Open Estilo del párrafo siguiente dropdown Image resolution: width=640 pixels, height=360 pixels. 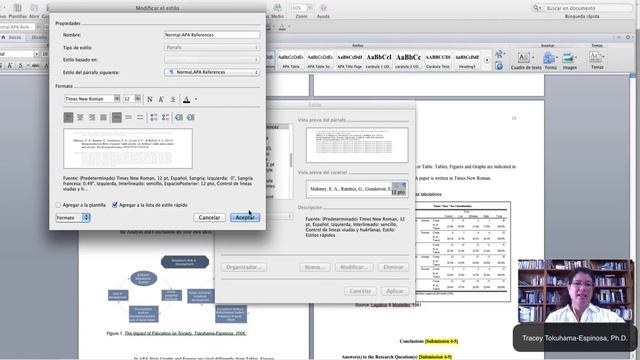212,72
